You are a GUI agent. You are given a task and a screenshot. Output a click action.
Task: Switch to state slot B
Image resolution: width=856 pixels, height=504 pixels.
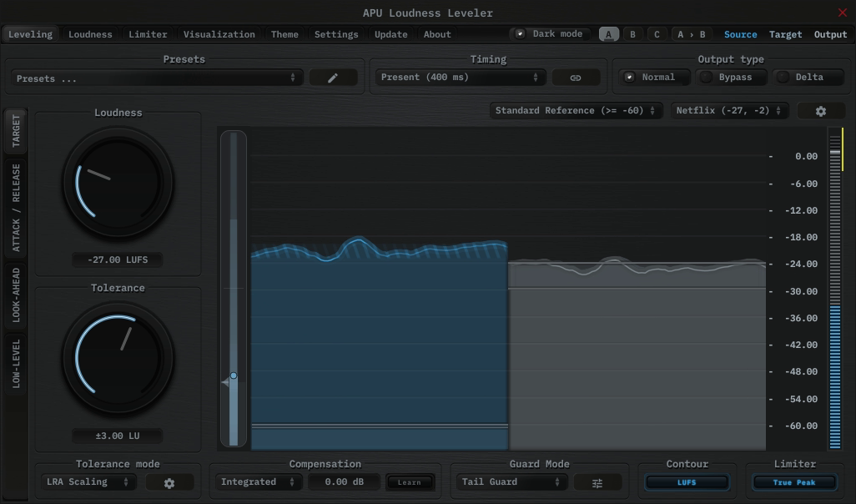coord(632,34)
